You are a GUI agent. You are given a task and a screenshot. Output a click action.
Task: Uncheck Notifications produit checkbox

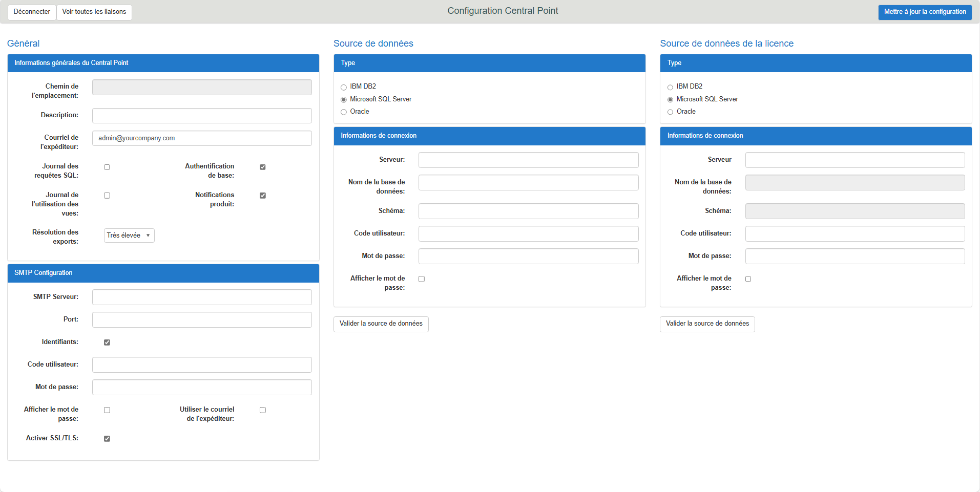263,196
